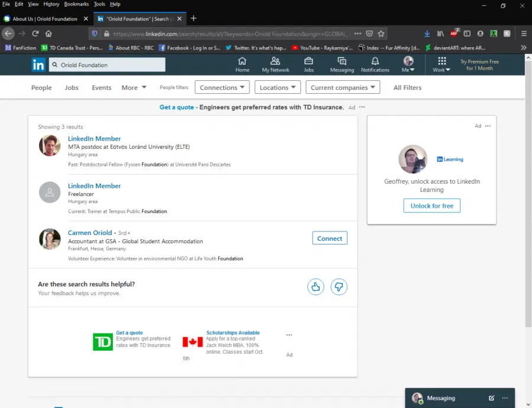Open sidebar ad options ellipsis

488,126
